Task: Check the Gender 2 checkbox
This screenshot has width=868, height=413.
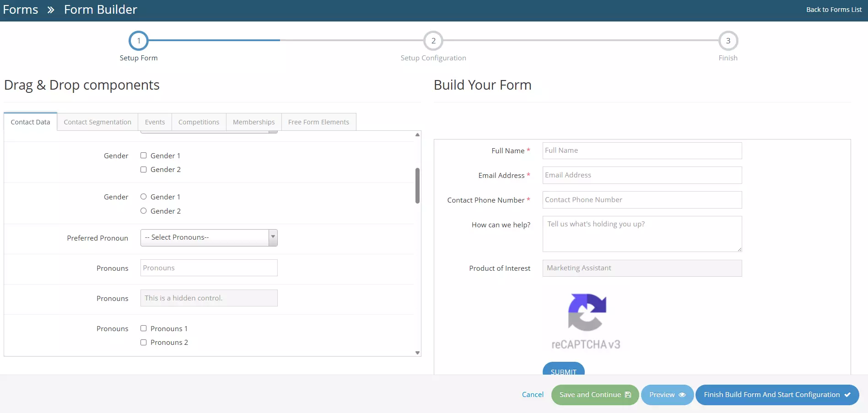Action: pos(143,169)
